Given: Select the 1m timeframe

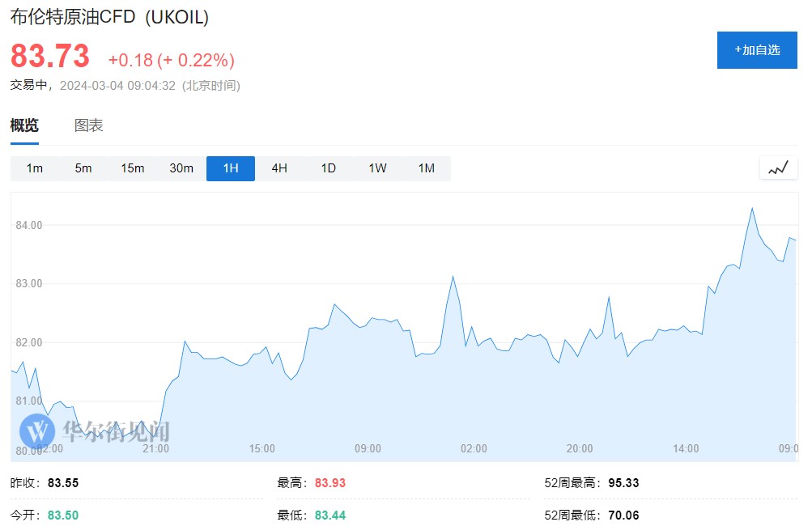Looking at the screenshot, I should (x=35, y=168).
